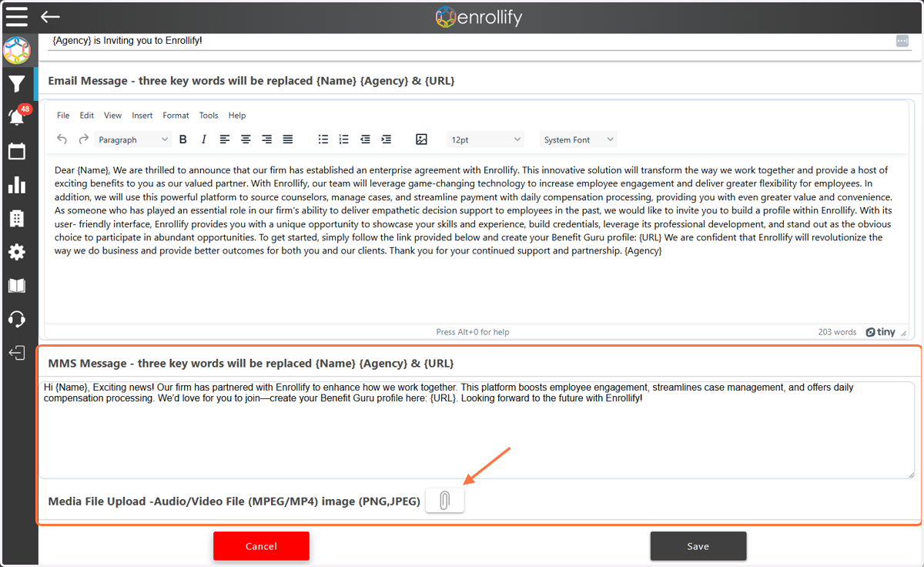Open the calendar sidebar icon

click(17, 151)
